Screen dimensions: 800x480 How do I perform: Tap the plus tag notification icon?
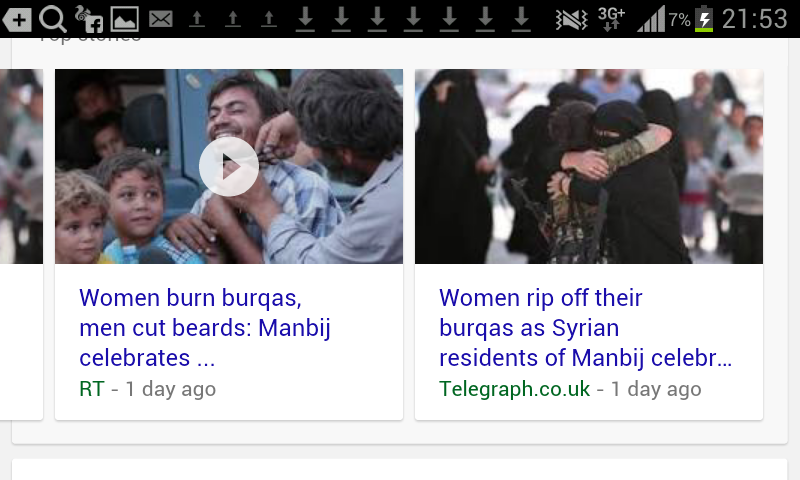17,20
